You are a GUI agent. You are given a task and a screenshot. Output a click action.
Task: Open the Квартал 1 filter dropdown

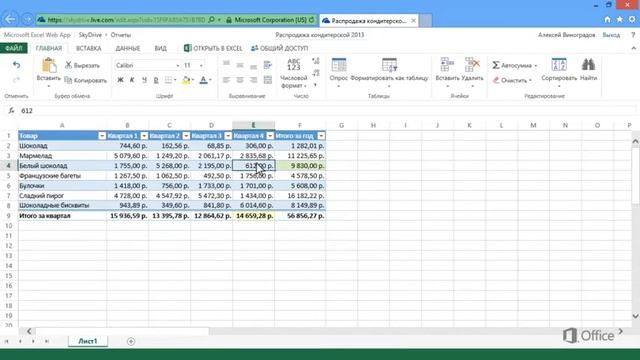click(144, 136)
